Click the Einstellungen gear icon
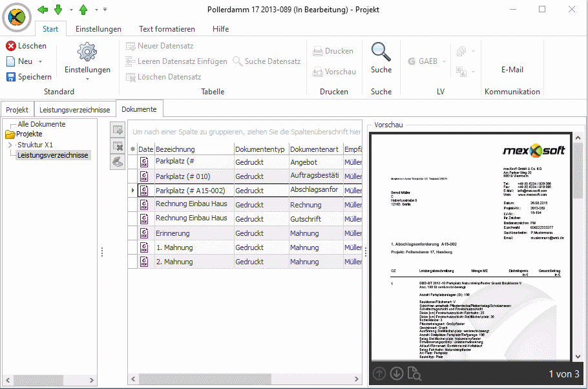Viewport: 588px width, 389px height. pyautogui.click(x=87, y=52)
